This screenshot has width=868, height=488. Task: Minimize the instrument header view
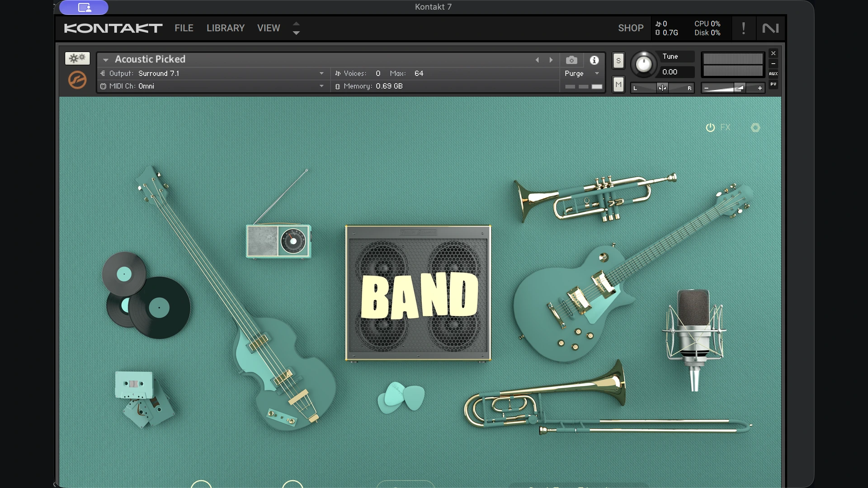(x=774, y=64)
